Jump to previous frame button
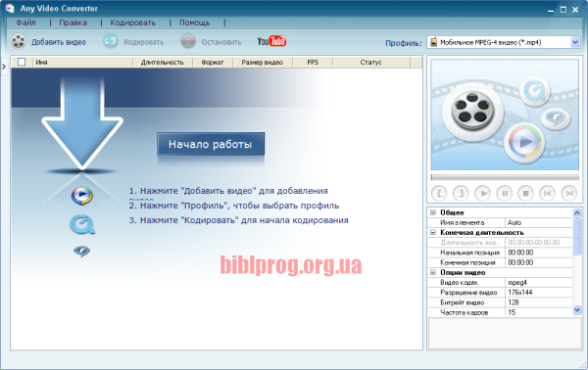 (x=548, y=193)
